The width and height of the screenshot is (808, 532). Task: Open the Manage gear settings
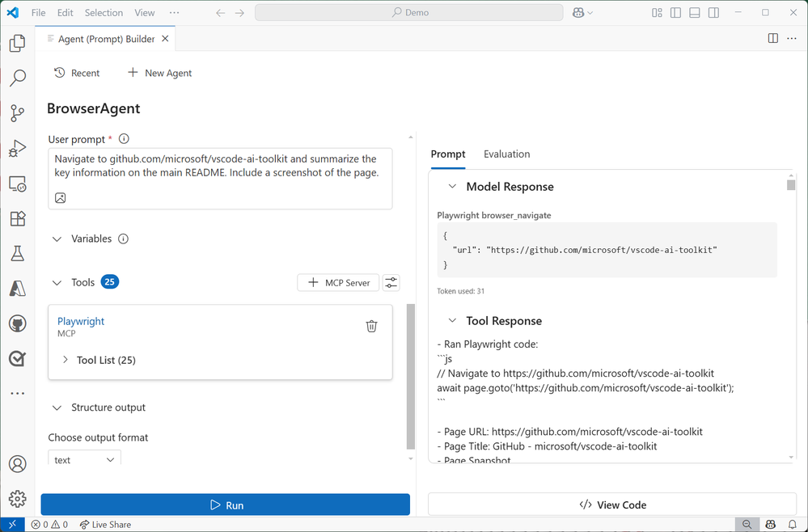tap(18, 499)
